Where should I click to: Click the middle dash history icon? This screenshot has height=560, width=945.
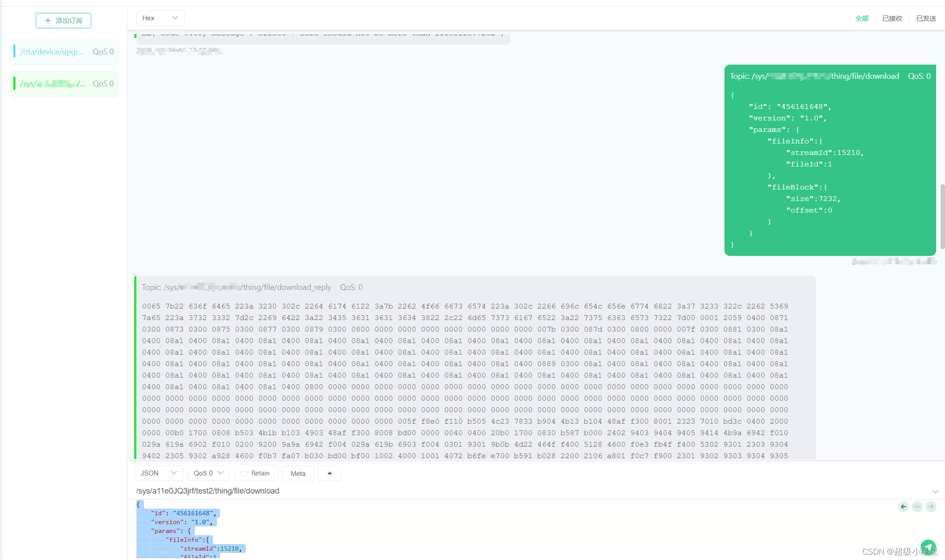[x=917, y=506]
